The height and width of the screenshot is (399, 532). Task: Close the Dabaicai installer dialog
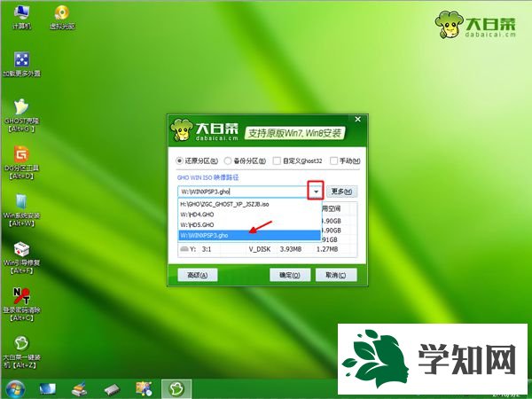(357, 120)
